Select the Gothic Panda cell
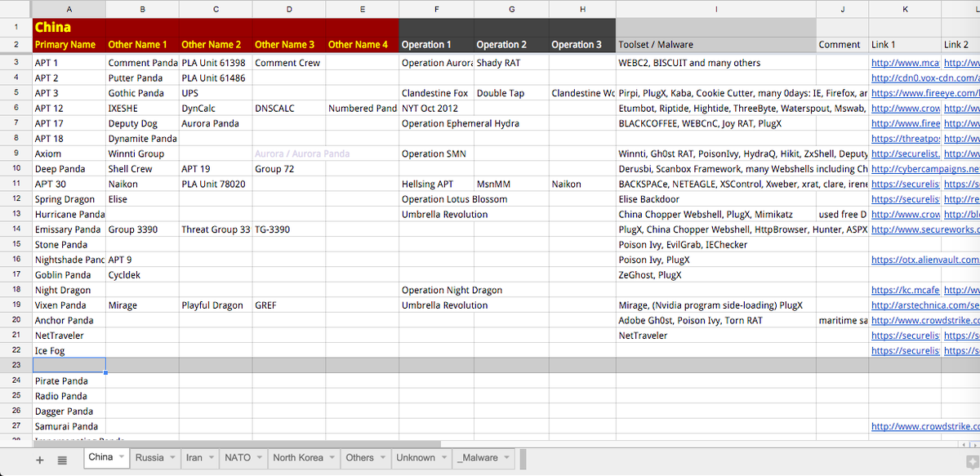980x476 pixels. coord(142,93)
